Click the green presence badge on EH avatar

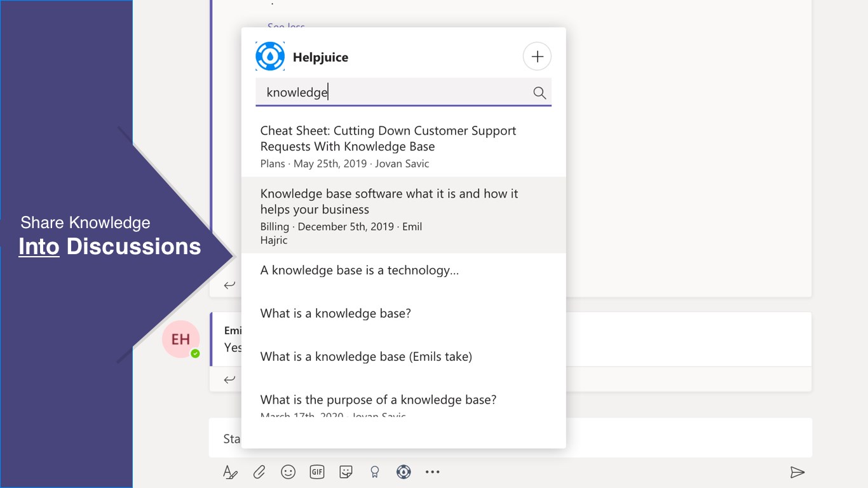(195, 353)
